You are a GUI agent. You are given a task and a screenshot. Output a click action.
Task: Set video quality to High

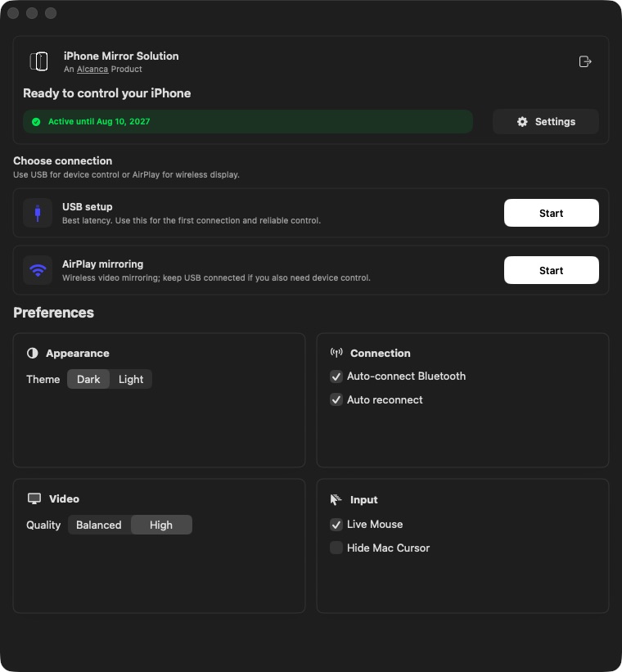[161, 525]
